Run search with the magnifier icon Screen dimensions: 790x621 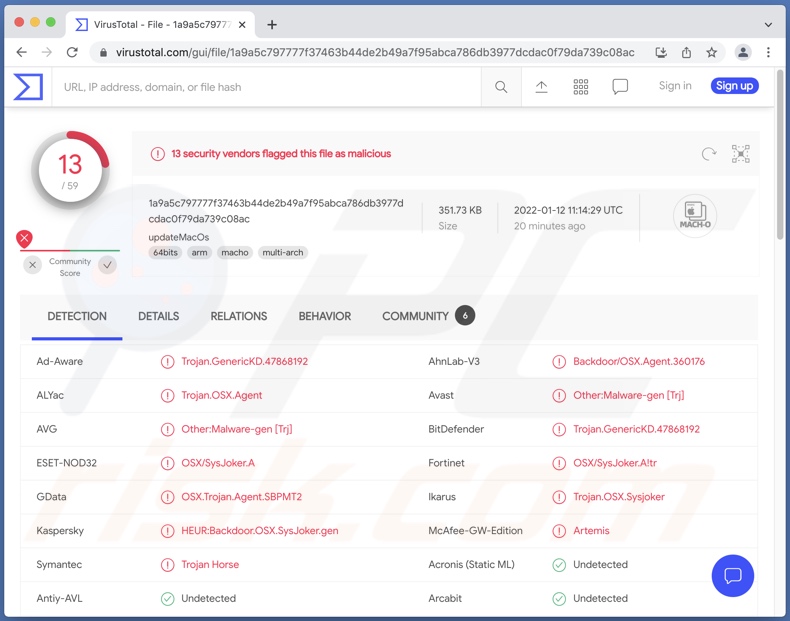(x=501, y=87)
